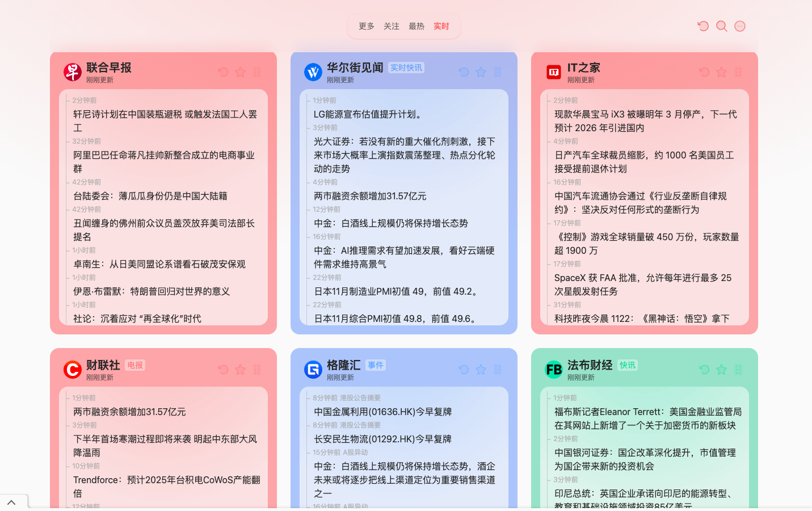Click the 事件 tag on 格隆汇
The height and width of the screenshot is (511, 812).
click(376, 365)
